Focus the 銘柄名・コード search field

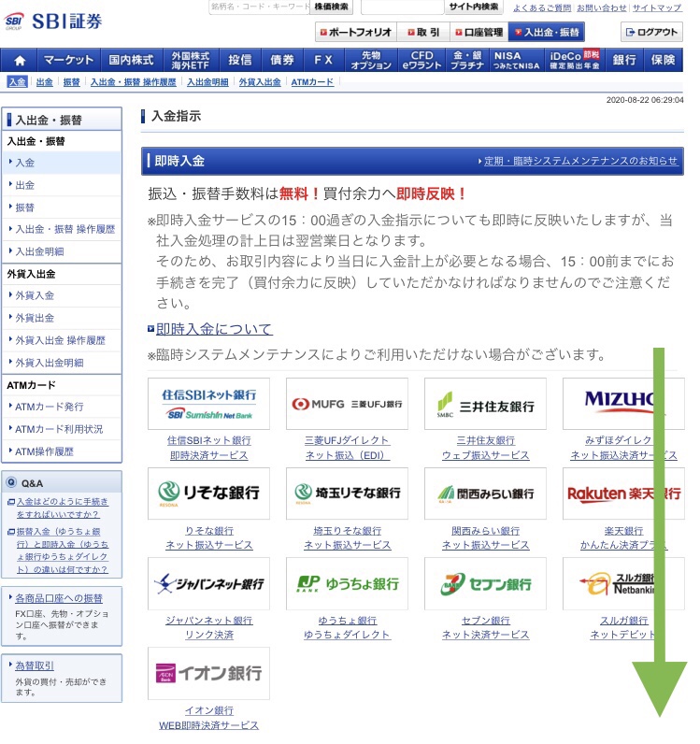tap(259, 7)
